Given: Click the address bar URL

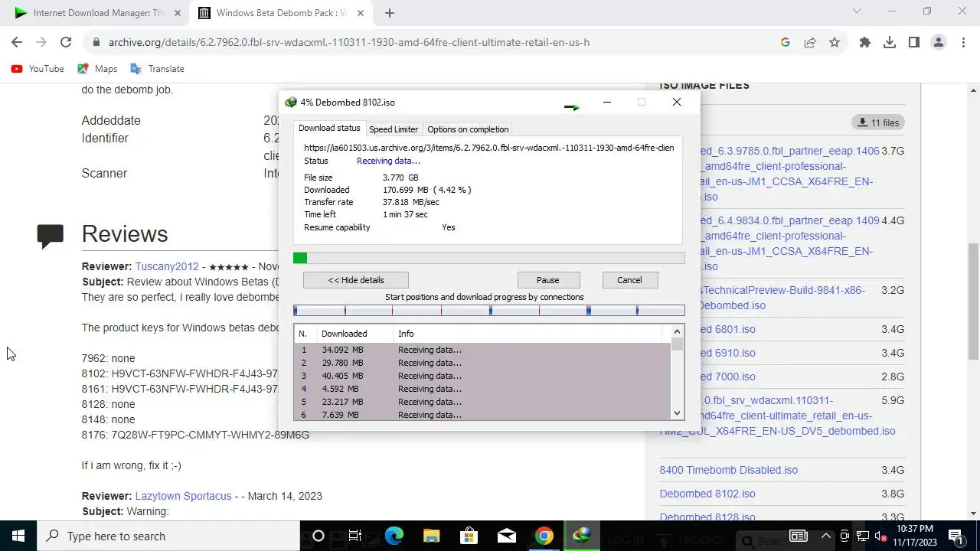Looking at the screenshot, I should pyautogui.click(x=349, y=43).
